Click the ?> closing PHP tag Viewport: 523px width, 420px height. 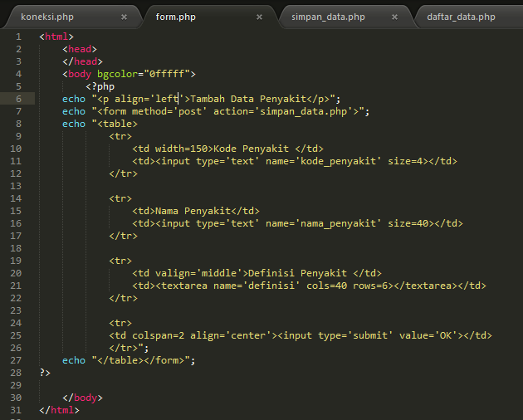pos(45,373)
